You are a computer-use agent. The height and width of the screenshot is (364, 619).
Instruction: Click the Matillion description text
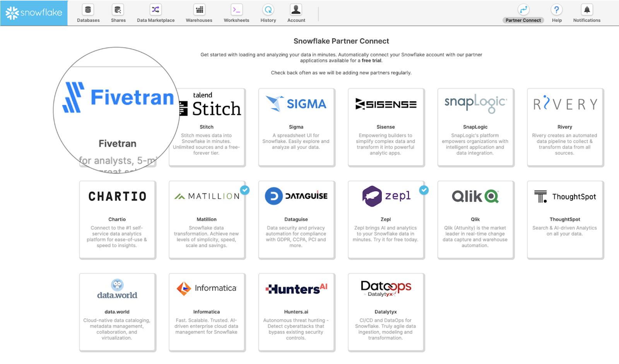click(x=206, y=237)
